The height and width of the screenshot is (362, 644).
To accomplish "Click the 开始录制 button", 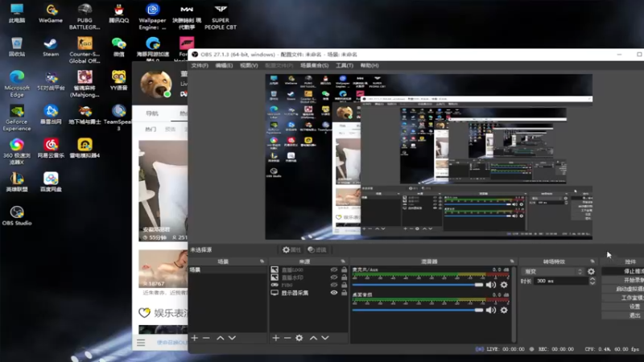I will 623,280.
